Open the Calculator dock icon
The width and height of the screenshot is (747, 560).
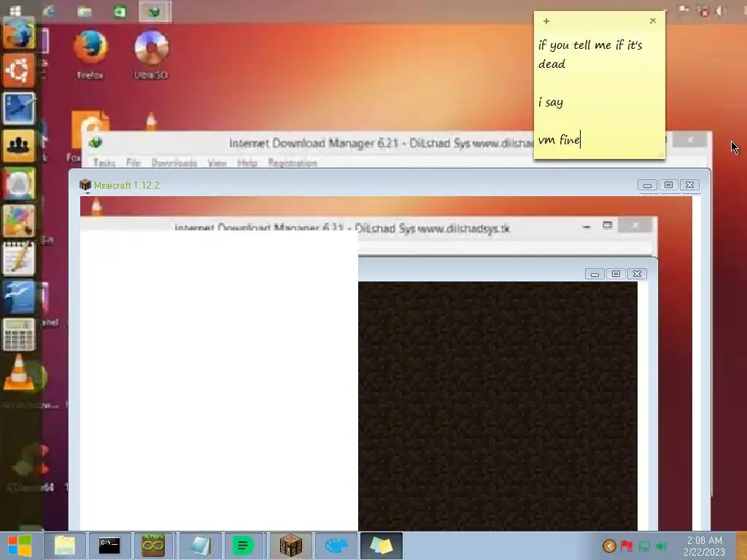point(19,334)
